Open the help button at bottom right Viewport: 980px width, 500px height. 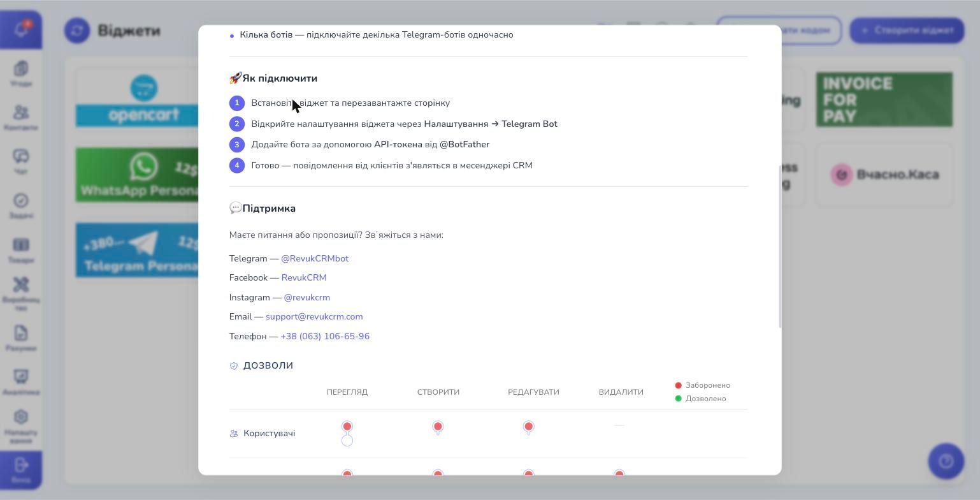coord(946,461)
